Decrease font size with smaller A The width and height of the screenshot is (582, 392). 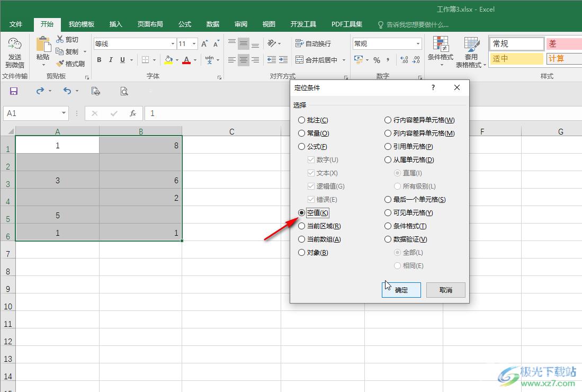pos(216,44)
